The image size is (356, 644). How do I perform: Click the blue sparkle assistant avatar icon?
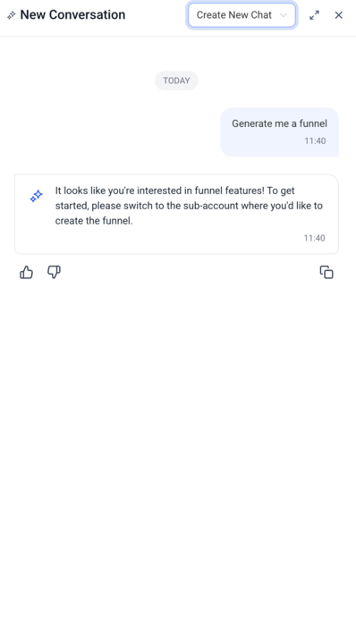pyautogui.click(x=36, y=196)
